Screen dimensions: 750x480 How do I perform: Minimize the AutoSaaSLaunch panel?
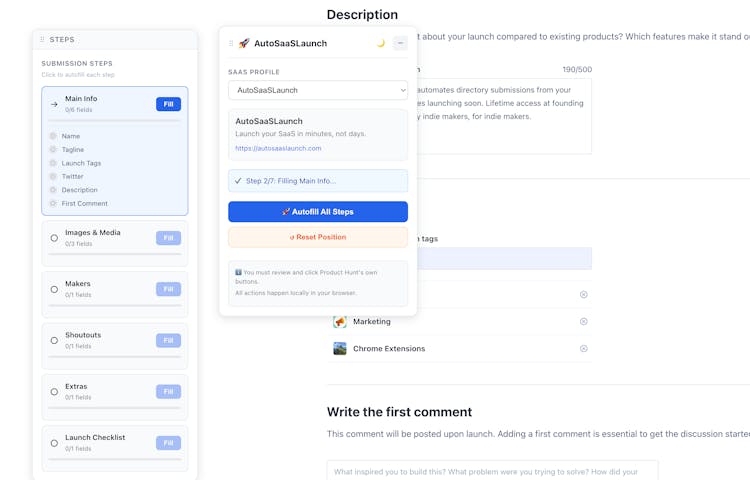point(400,43)
